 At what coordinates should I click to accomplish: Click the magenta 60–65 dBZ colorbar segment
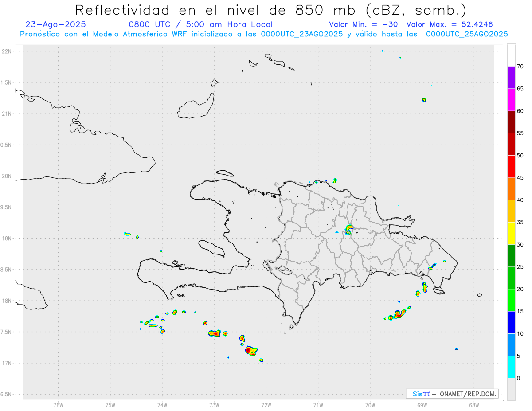click(511, 100)
